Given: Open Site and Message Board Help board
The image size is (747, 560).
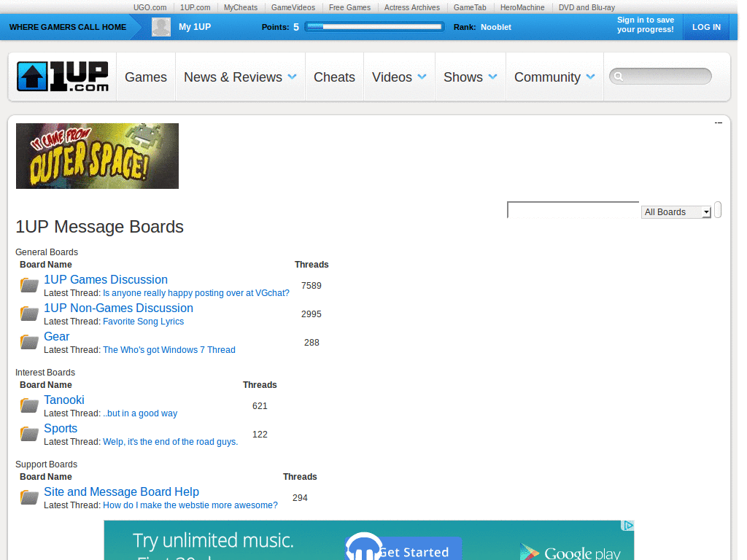Looking at the screenshot, I should pos(122,492).
